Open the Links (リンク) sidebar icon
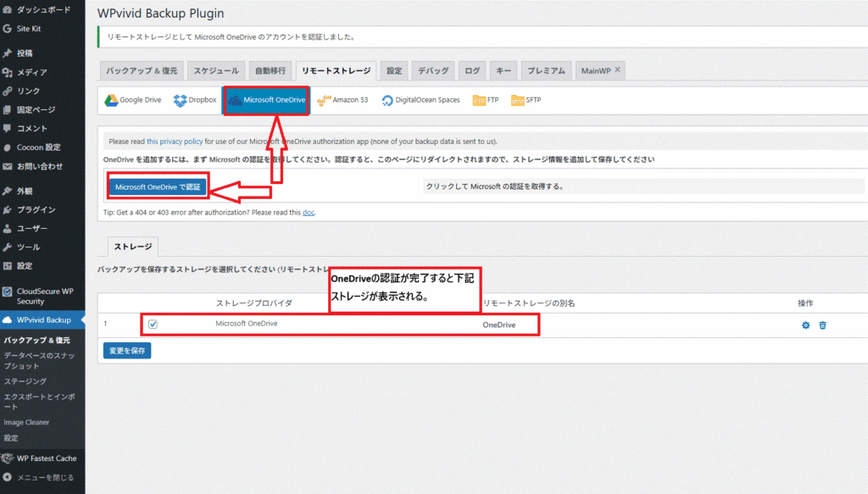This screenshot has height=494, width=868. point(7,91)
